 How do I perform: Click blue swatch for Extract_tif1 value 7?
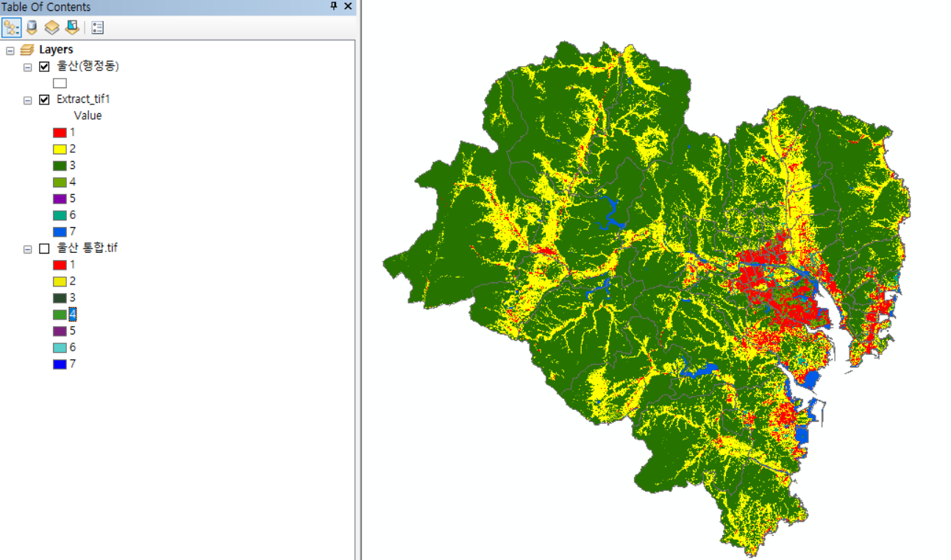point(60,231)
